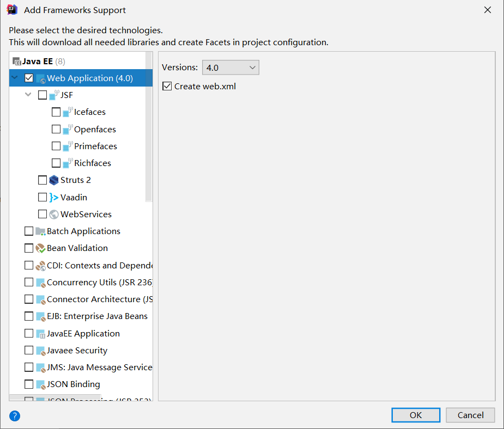504x429 pixels.
Task: Check the CDI Contexts checkbox
Action: click(x=29, y=265)
